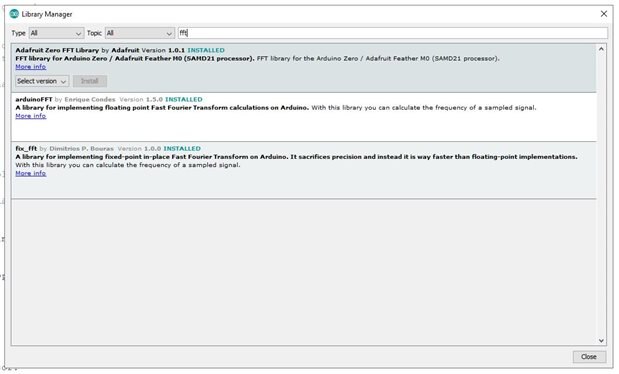Click the scrollbar up arrow in library list

click(x=601, y=49)
